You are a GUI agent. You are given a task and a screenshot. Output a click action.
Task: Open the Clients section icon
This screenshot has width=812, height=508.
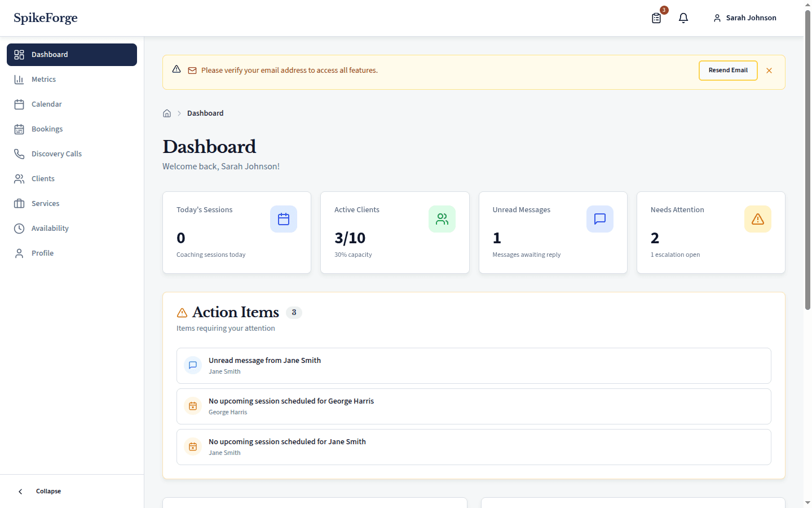[x=19, y=178]
